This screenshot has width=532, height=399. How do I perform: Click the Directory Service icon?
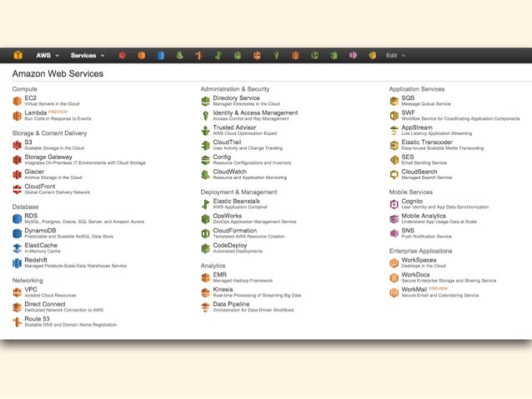tap(205, 101)
